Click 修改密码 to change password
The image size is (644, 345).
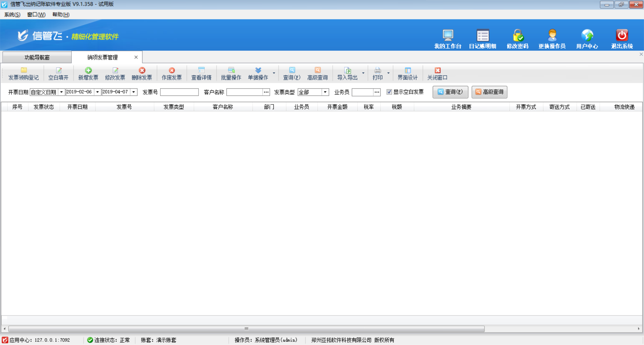tap(518, 38)
